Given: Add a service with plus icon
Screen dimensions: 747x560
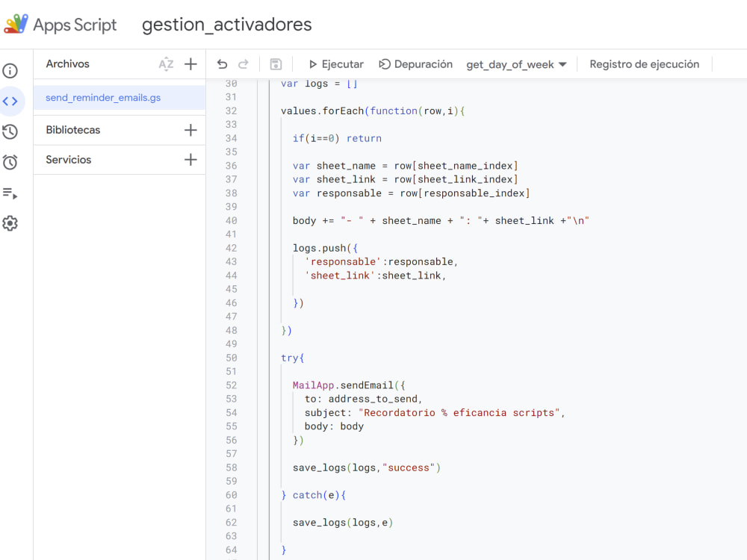Looking at the screenshot, I should point(190,160).
